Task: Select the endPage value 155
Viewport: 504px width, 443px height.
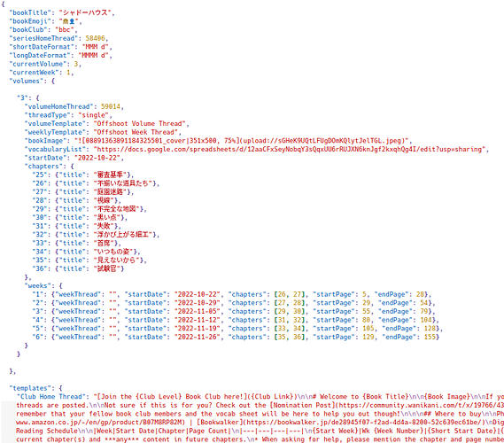Action: [430, 337]
